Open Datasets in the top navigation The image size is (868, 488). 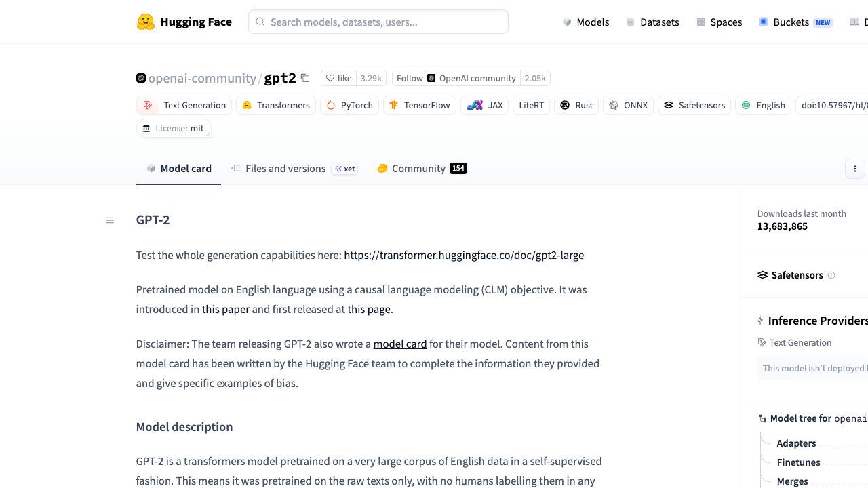652,22
